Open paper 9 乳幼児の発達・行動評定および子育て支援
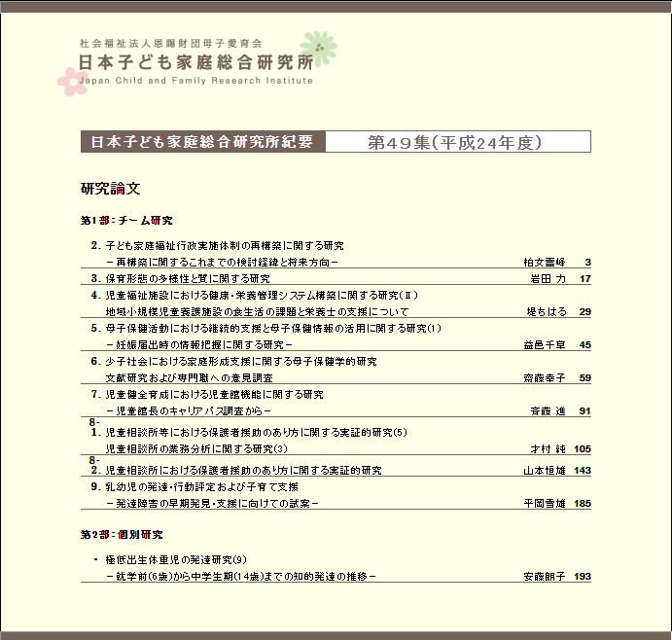The image size is (672, 640). [x=200, y=486]
